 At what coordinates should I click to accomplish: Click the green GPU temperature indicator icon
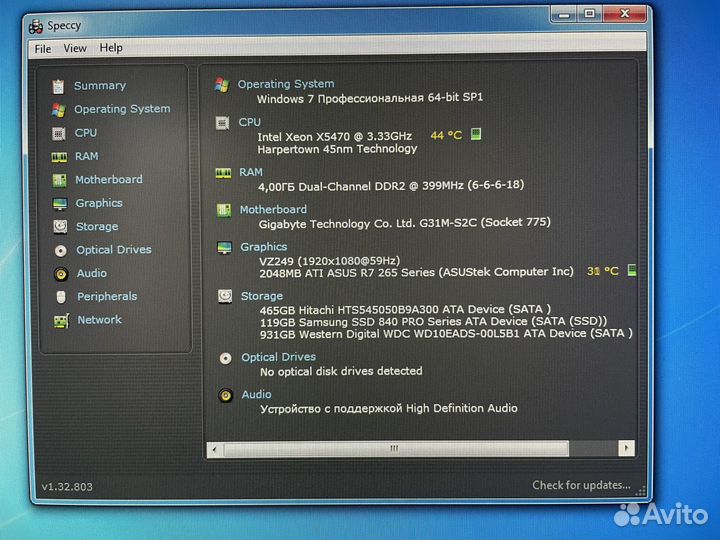click(632, 270)
